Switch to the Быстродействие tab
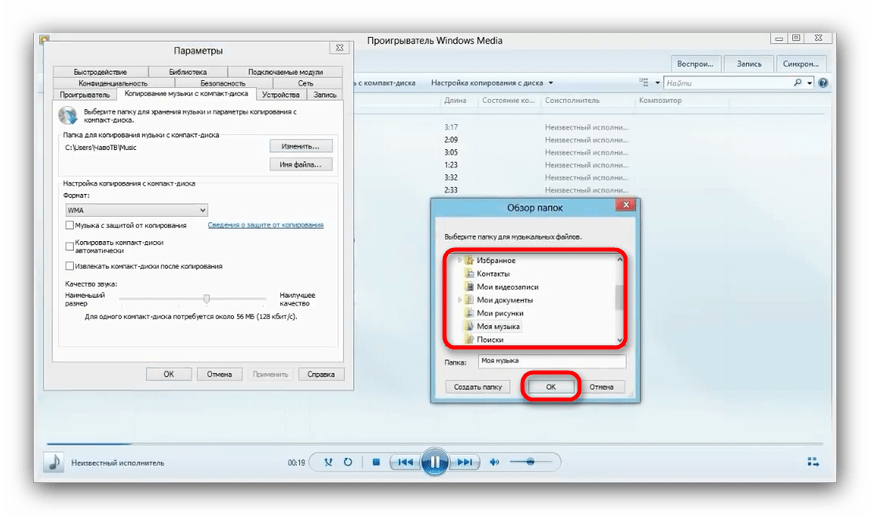 pyautogui.click(x=100, y=72)
